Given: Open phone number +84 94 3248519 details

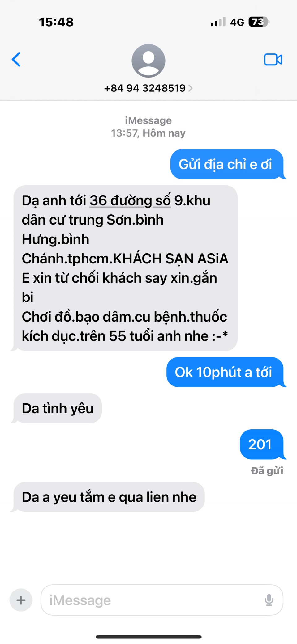Looking at the screenshot, I should (145, 88).
